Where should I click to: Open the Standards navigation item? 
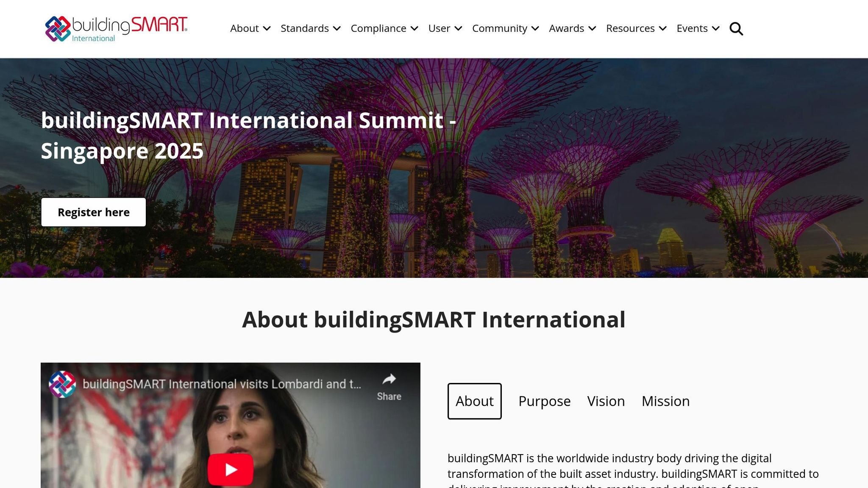305,28
